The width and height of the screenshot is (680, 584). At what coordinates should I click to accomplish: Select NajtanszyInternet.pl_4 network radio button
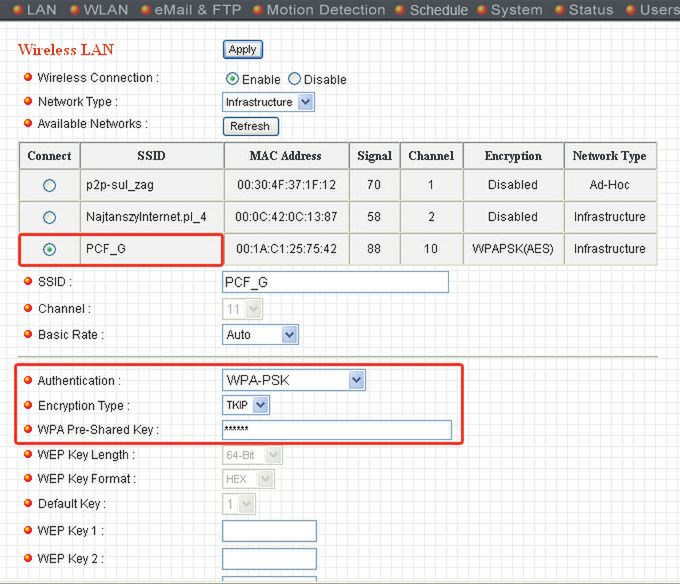(x=49, y=217)
